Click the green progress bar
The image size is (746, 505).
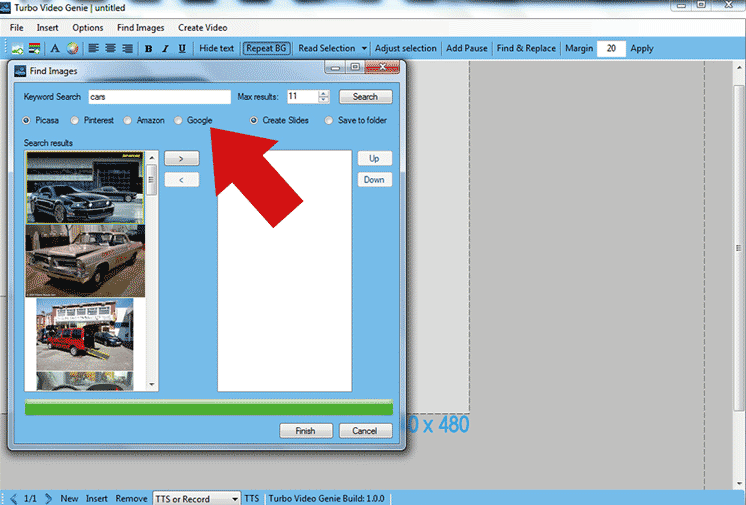[209, 408]
